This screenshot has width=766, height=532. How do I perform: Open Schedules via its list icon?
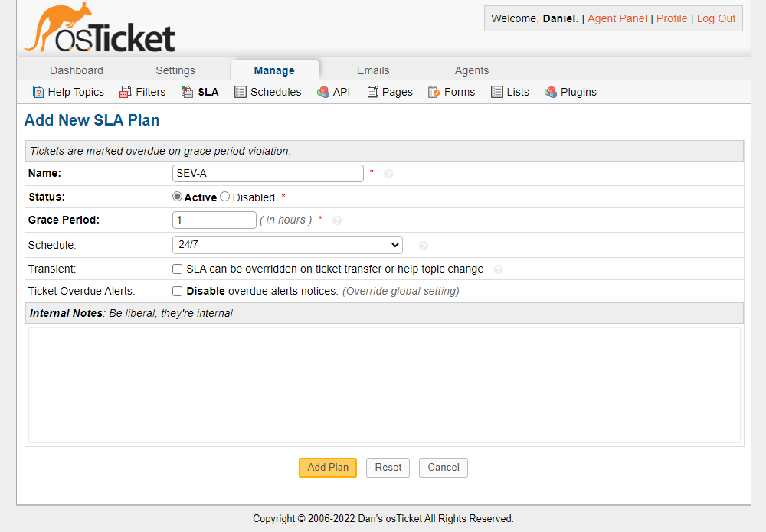coord(240,92)
